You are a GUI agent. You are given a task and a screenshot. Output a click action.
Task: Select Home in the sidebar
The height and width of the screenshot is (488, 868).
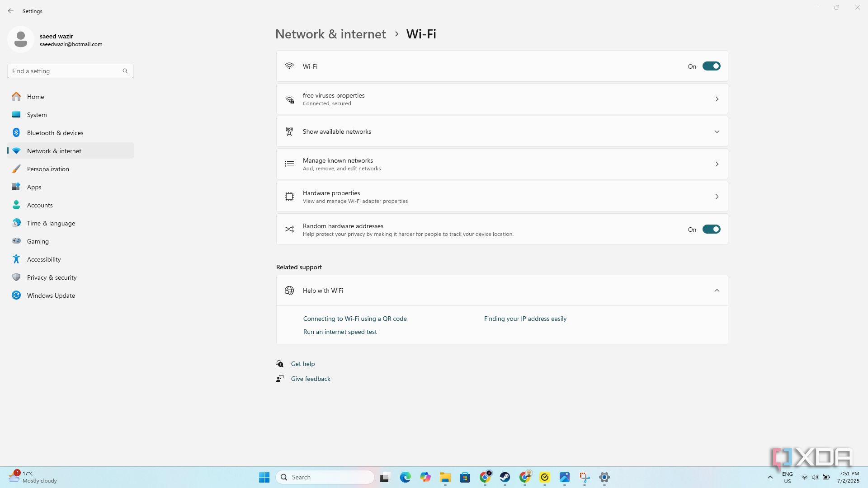click(71, 97)
